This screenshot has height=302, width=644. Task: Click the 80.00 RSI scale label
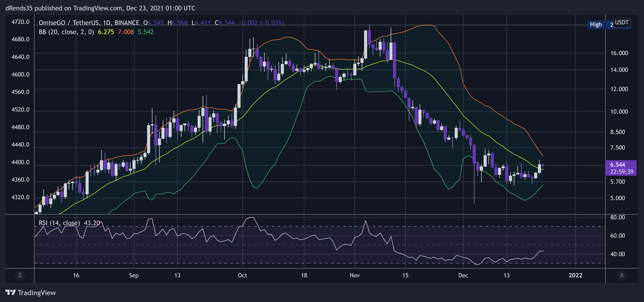pyautogui.click(x=618, y=217)
